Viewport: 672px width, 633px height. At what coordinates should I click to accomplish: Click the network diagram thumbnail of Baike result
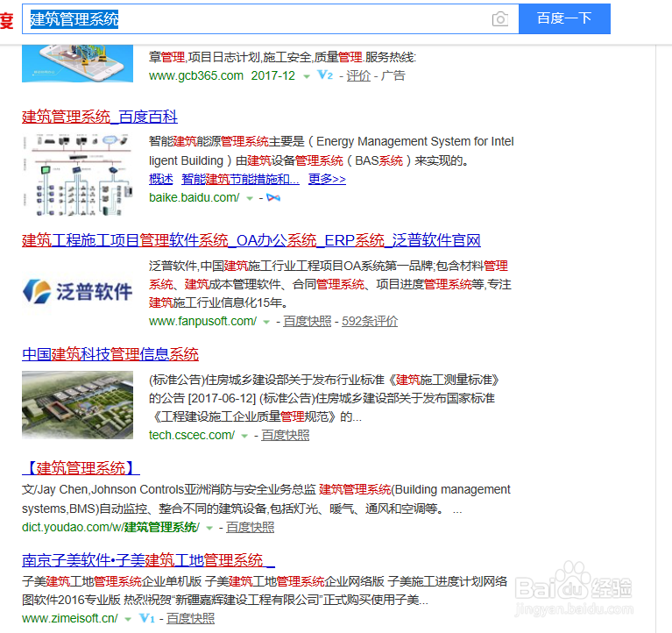(x=78, y=175)
